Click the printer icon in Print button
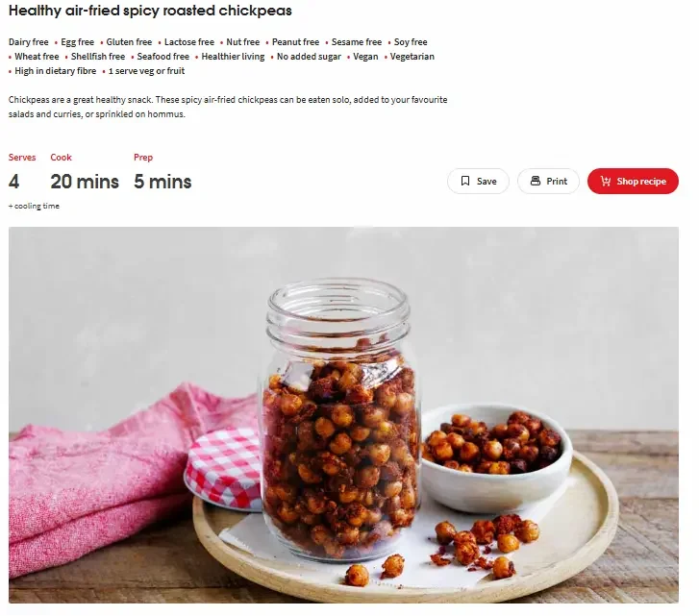This screenshot has height=616, width=699. [535, 181]
